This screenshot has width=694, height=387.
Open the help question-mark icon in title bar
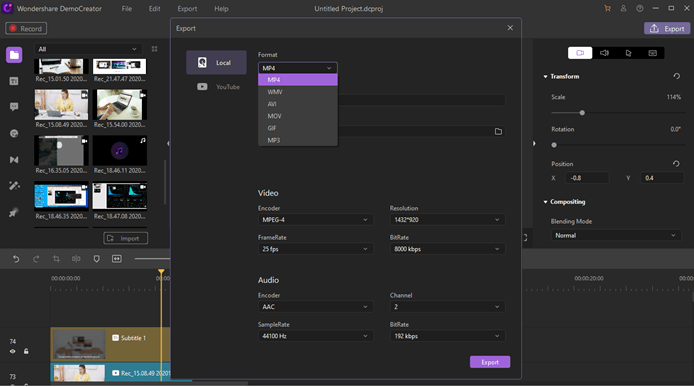click(x=640, y=8)
